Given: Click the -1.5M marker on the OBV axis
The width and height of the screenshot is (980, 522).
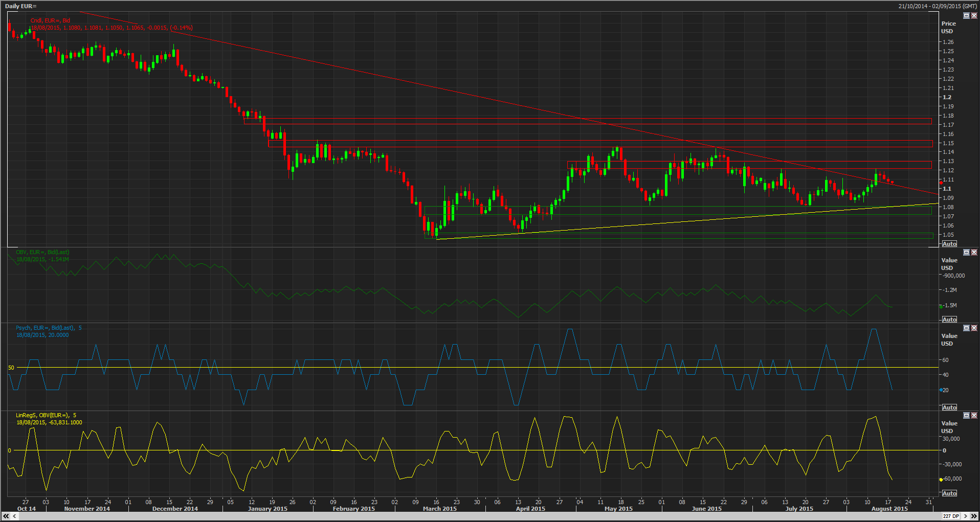Looking at the screenshot, I should tap(949, 305).
